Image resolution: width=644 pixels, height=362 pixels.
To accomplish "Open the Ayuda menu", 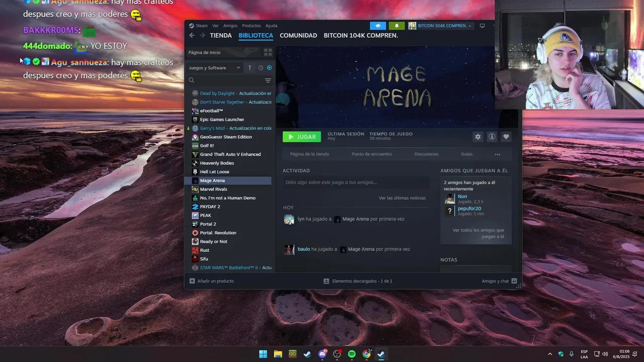I will (271, 26).
